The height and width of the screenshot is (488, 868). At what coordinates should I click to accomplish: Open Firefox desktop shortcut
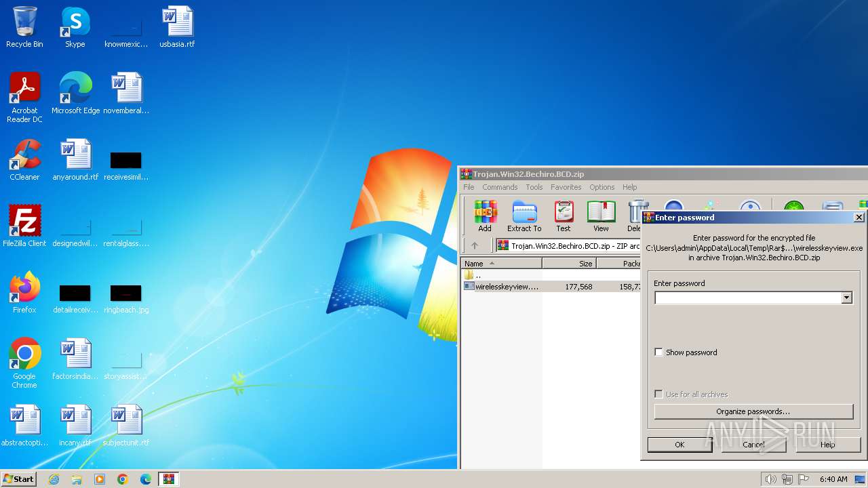[24, 292]
